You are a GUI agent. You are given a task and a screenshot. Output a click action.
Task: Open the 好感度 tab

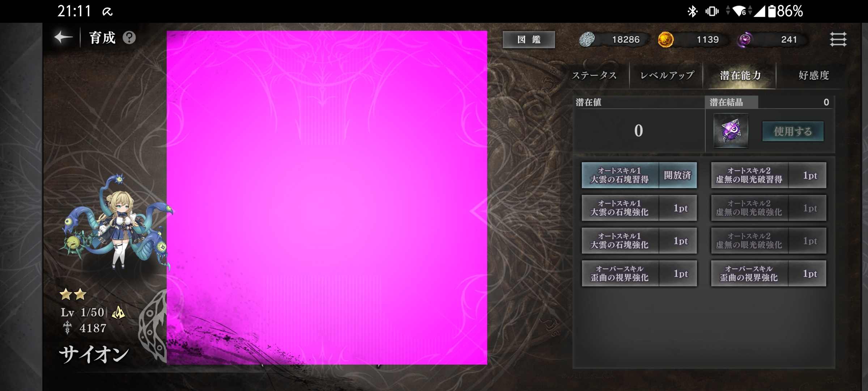pos(814,75)
